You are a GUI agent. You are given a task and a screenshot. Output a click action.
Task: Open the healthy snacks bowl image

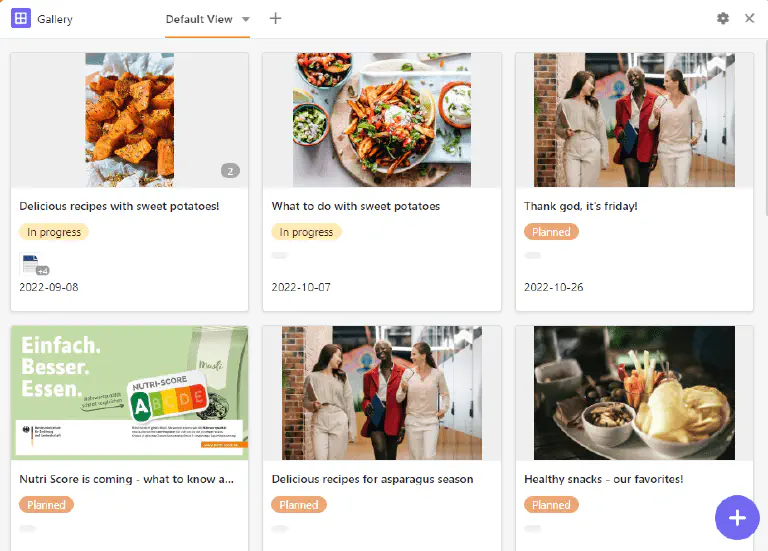click(634, 392)
